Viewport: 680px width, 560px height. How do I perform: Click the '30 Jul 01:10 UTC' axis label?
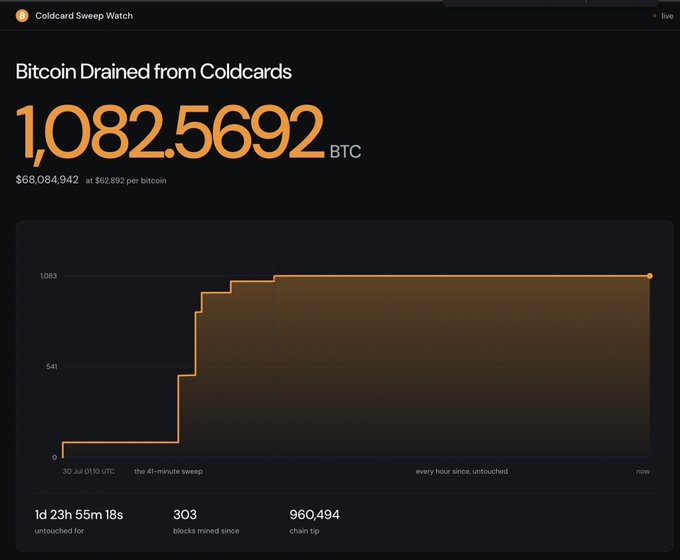click(x=89, y=471)
